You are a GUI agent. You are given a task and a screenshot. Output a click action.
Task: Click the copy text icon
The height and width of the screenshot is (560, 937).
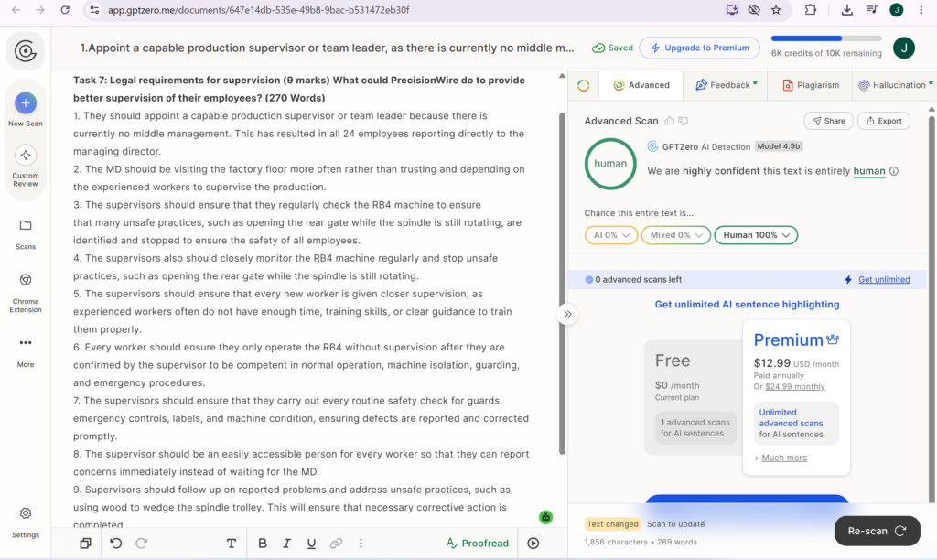pos(85,544)
